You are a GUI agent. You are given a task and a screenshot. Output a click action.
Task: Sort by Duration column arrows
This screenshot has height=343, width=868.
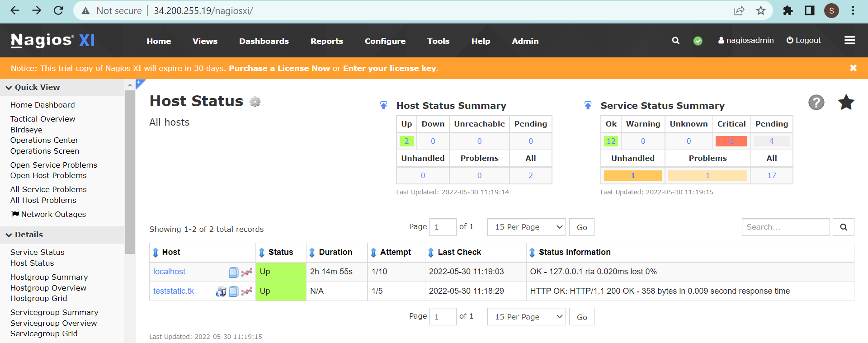pyautogui.click(x=312, y=253)
